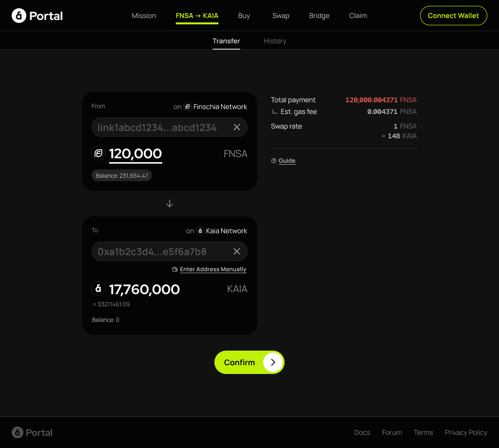Click Enter Address Manually link
Screen dimensions: 499x448
pyautogui.click(x=212, y=269)
